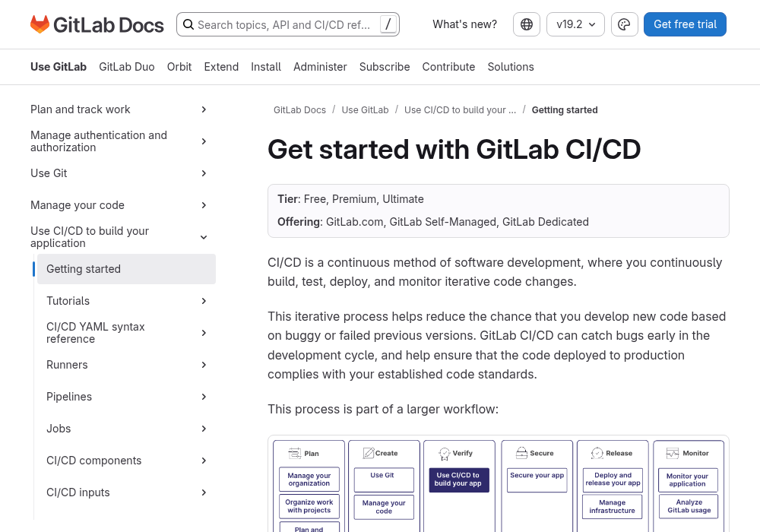Image resolution: width=760 pixels, height=532 pixels.
Task: Click Use CI/CD to build your breadcrumb
Action: [460, 110]
